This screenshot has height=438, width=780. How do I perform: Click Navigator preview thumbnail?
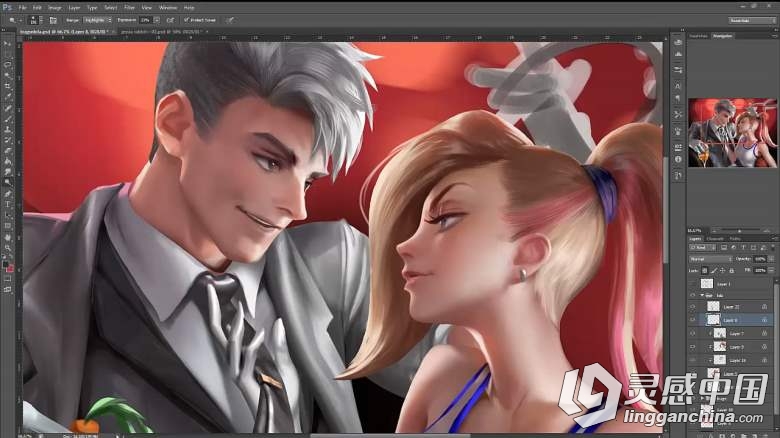(732, 132)
